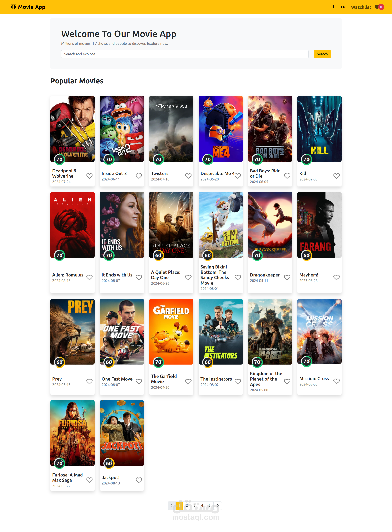Open the Movie App home link

tap(28, 7)
